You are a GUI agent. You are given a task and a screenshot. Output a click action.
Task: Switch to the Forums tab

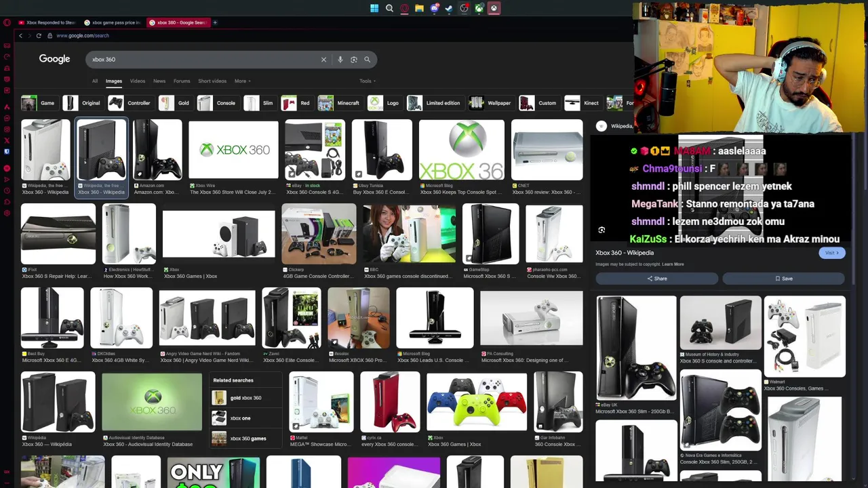182,81
